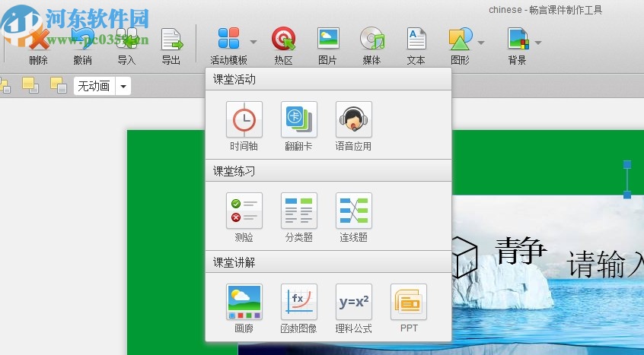Click the middle layer order icon
The image size is (644, 355).
point(30,85)
